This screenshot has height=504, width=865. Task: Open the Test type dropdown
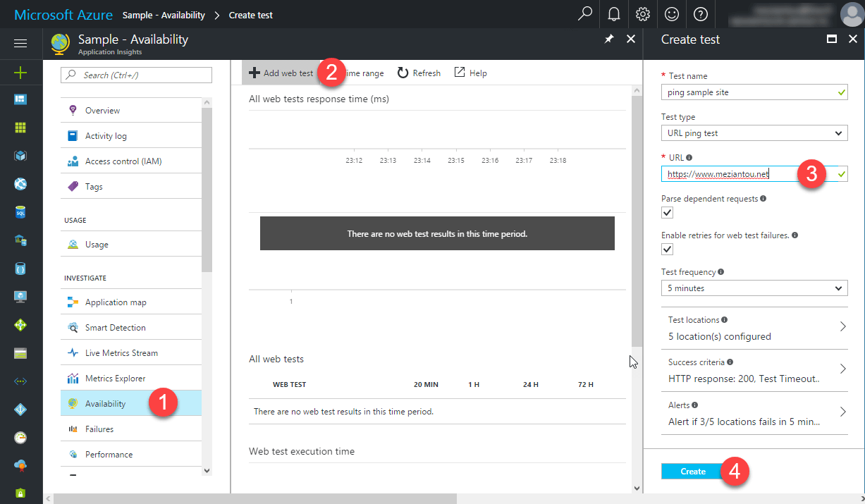pyautogui.click(x=754, y=133)
